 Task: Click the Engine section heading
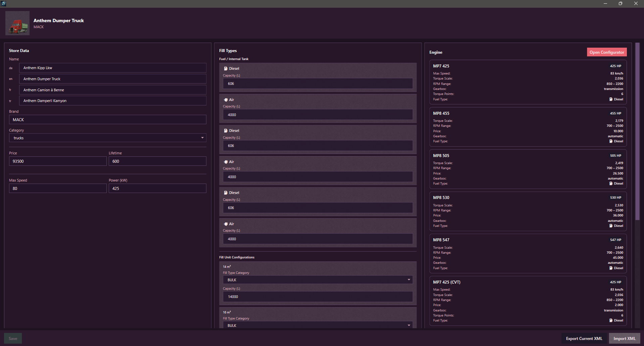(436, 52)
